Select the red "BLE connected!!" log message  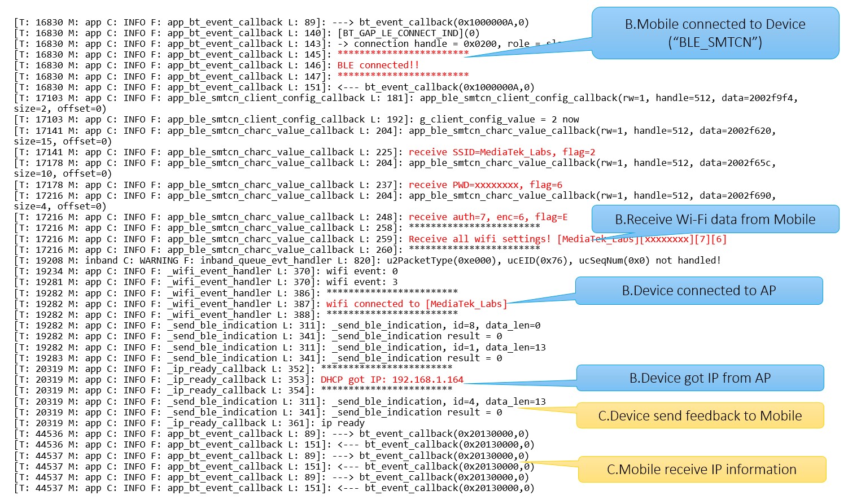pyautogui.click(x=378, y=65)
